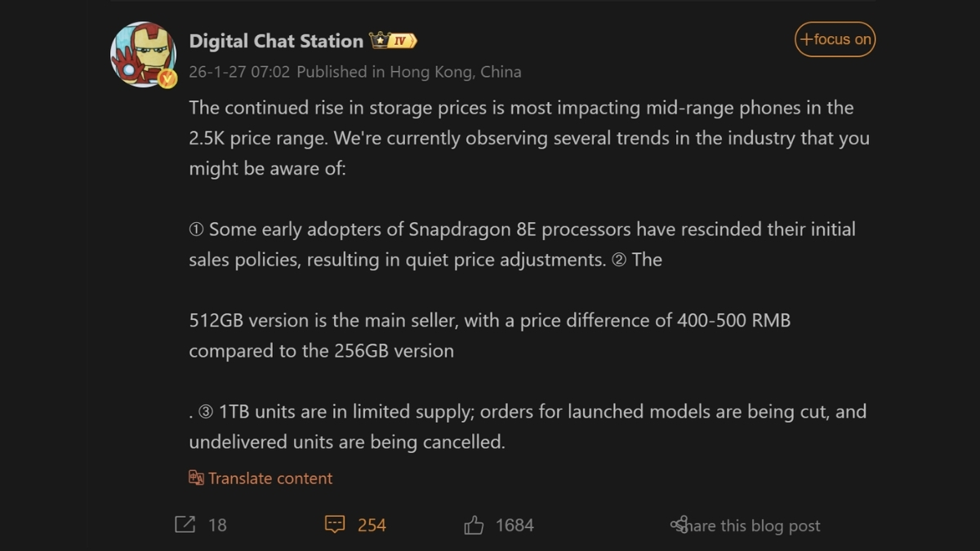Viewport: 980px width, 551px height.
Task: Click the share network icon
Action: 679,525
